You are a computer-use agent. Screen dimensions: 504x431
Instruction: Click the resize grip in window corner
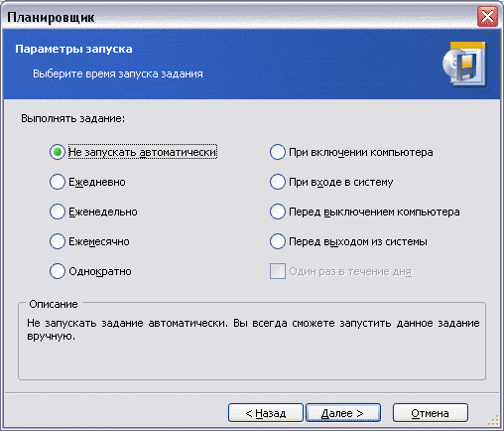click(494, 420)
